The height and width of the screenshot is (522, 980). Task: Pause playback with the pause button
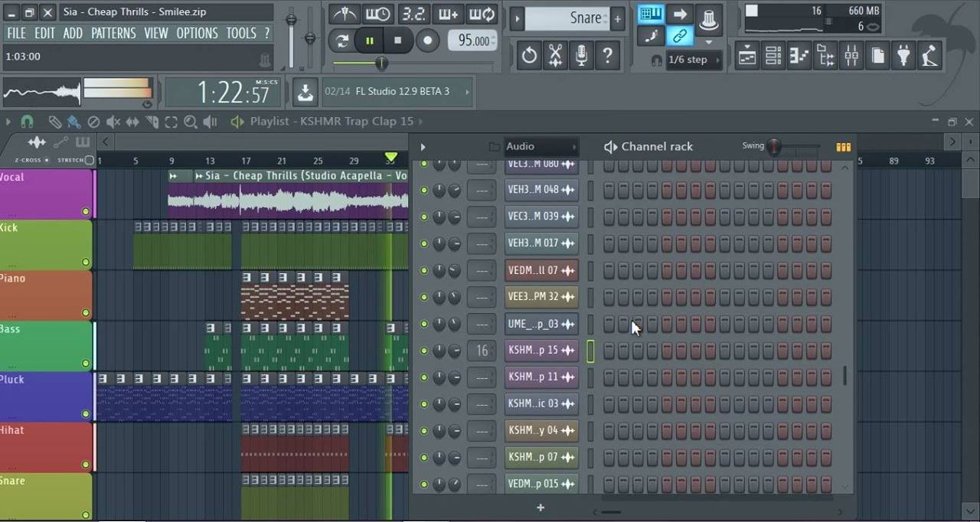coord(370,41)
